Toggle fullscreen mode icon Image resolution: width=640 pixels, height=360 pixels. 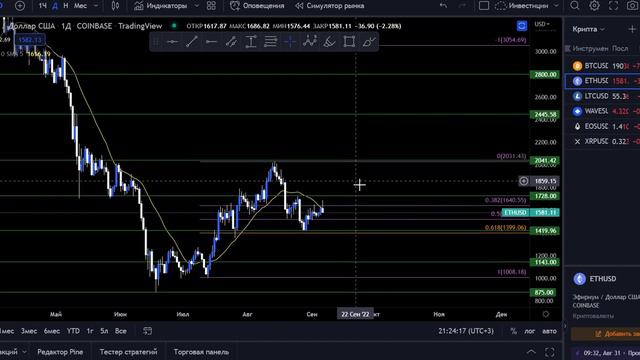613,6
